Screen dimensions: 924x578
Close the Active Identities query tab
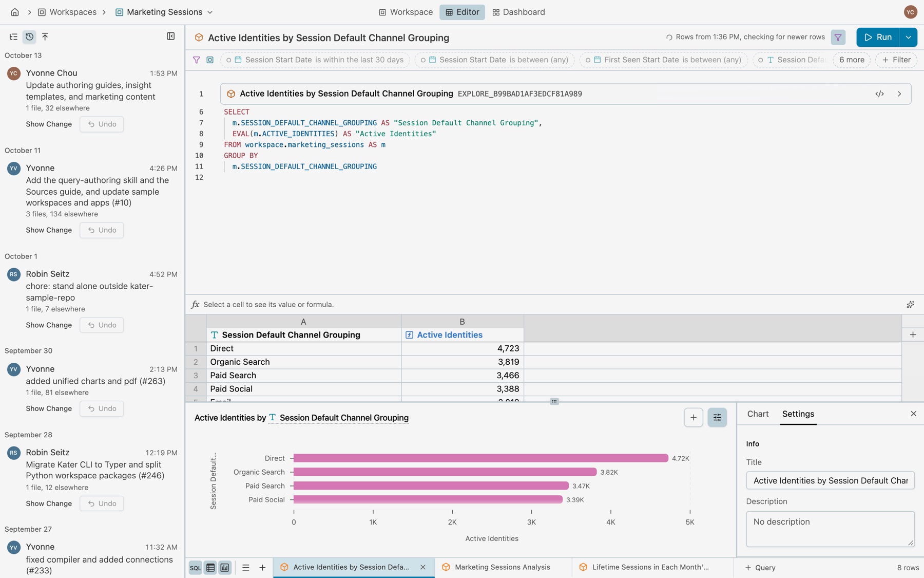point(423,567)
